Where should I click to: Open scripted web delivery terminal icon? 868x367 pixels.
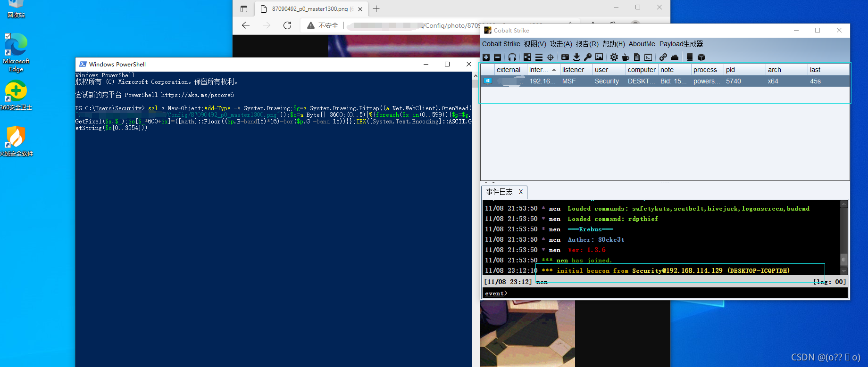pyautogui.click(x=648, y=57)
